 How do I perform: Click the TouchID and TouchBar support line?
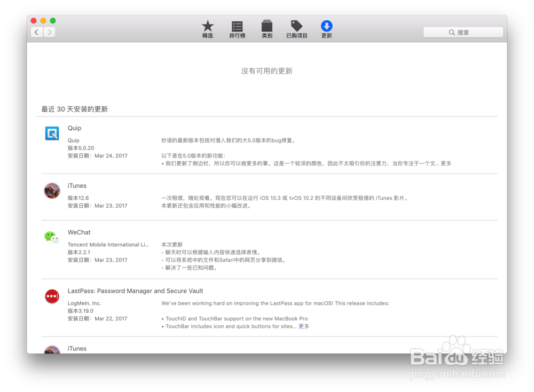click(x=234, y=318)
